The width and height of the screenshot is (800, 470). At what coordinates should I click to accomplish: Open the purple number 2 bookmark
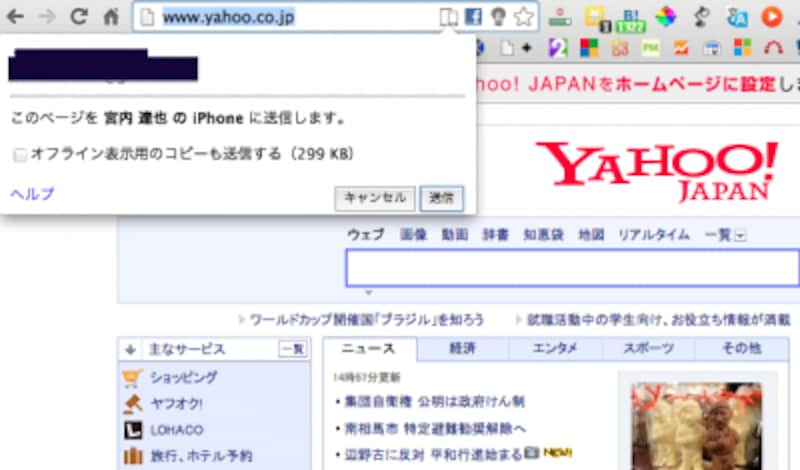[x=558, y=48]
